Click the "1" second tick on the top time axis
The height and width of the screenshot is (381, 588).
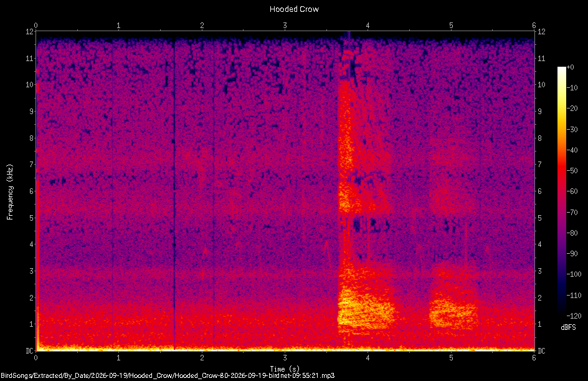pyautogui.click(x=118, y=26)
